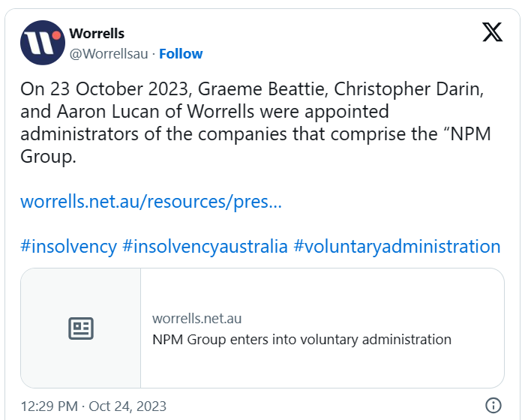This screenshot has height=420, width=525.
Task: Click the Twitter info circle icon
Action: pos(493,406)
